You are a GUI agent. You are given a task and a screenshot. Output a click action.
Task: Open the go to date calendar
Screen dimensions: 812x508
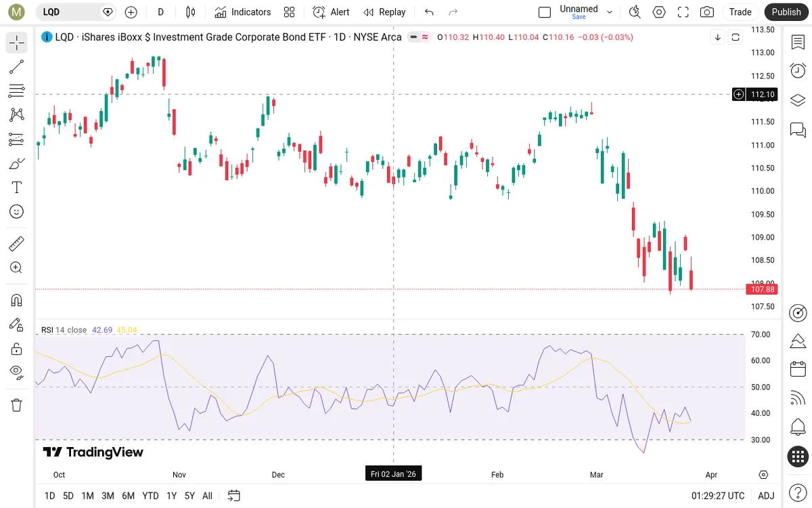point(234,496)
